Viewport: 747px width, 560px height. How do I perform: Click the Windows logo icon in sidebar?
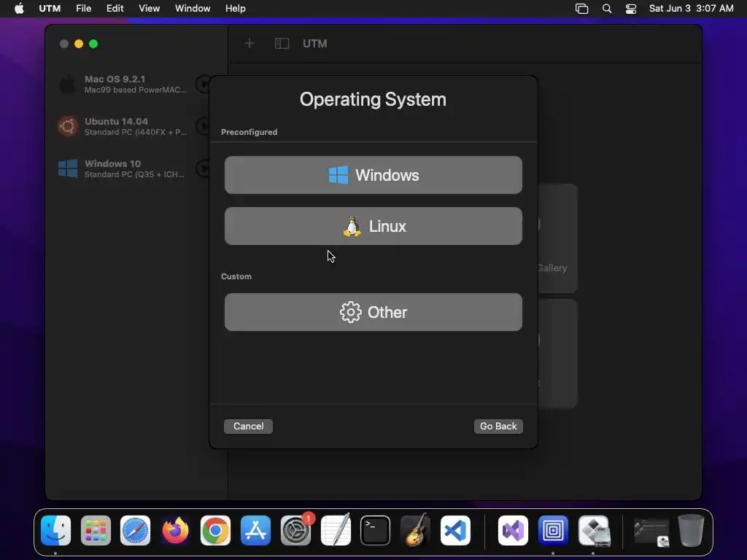(68, 168)
